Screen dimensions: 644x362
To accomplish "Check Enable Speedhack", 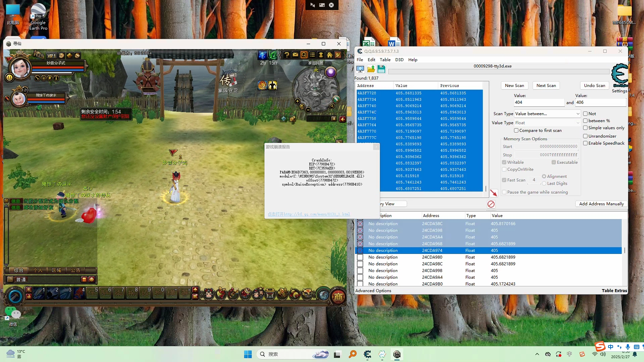I will coord(585,143).
